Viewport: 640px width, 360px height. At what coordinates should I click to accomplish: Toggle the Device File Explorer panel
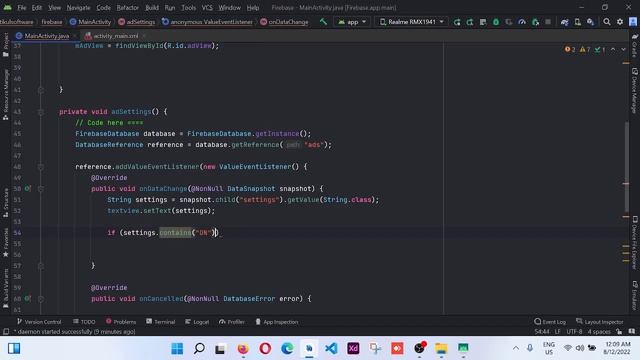point(635,242)
